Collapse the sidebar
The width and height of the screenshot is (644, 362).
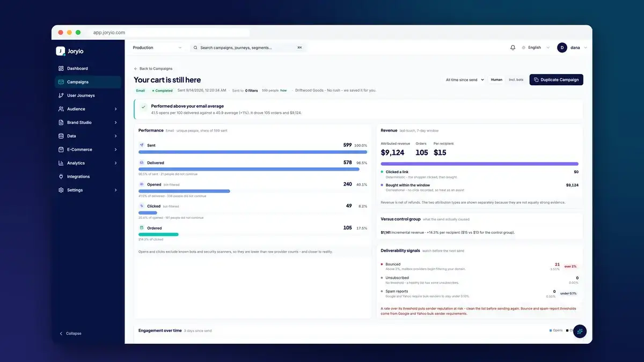tap(70, 334)
